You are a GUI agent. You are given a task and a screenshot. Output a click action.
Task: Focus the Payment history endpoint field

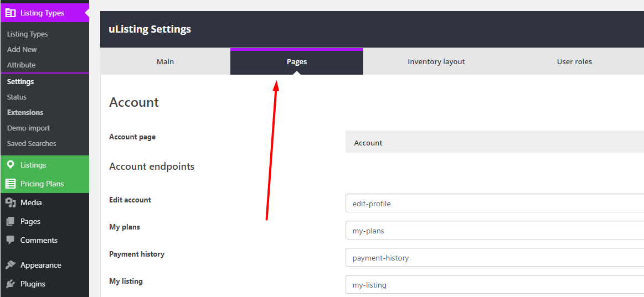tap(494, 258)
